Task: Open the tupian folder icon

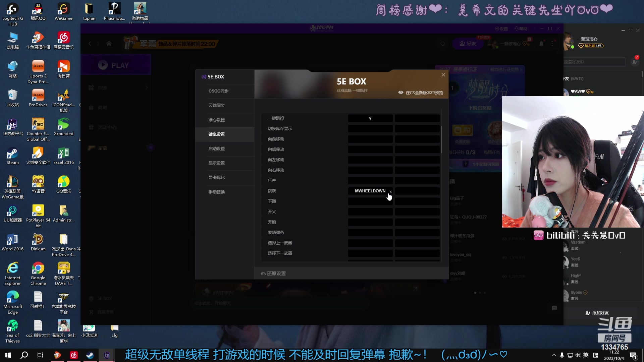Action: 89,12
